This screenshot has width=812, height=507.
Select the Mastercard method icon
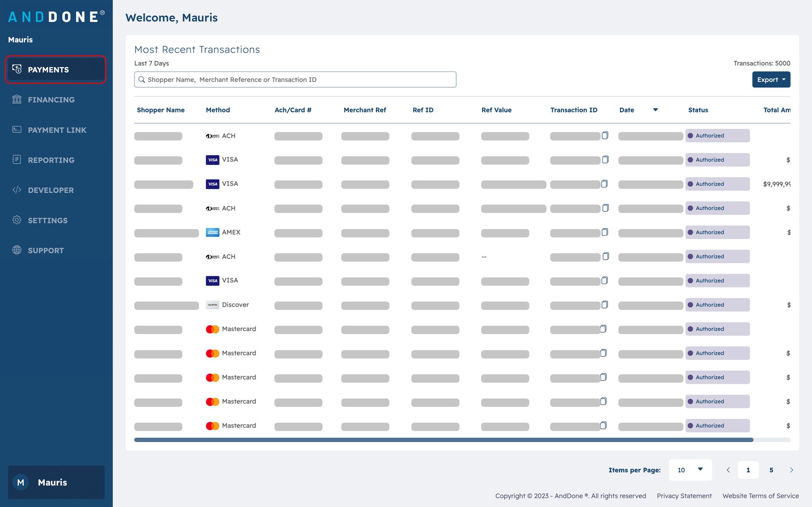(212, 329)
